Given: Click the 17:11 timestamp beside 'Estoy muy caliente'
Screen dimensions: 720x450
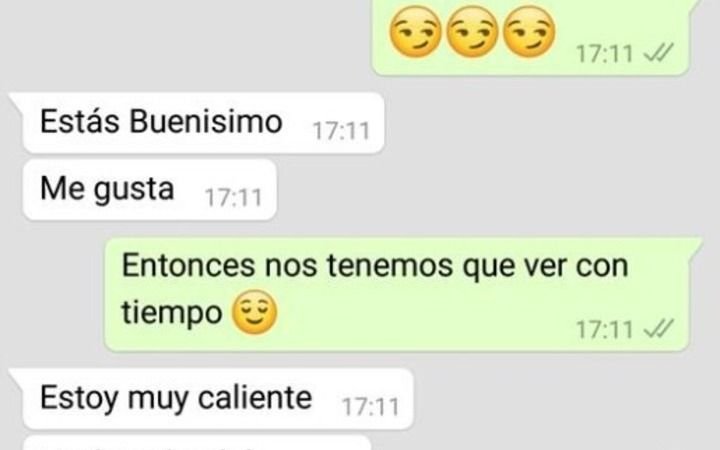Looking at the screenshot, I should point(371,407).
